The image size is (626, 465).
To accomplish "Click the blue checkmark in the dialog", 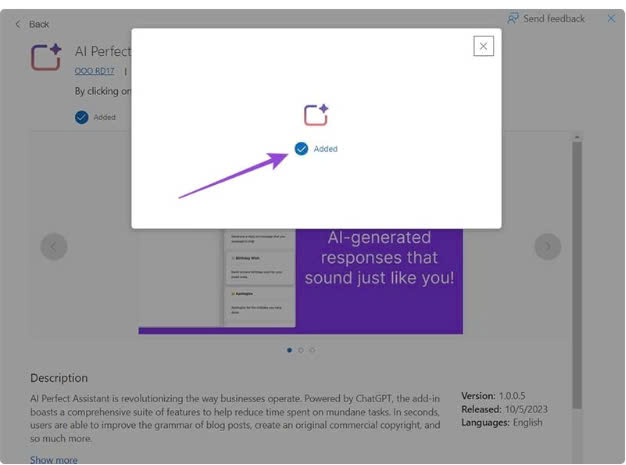I will point(301,148).
